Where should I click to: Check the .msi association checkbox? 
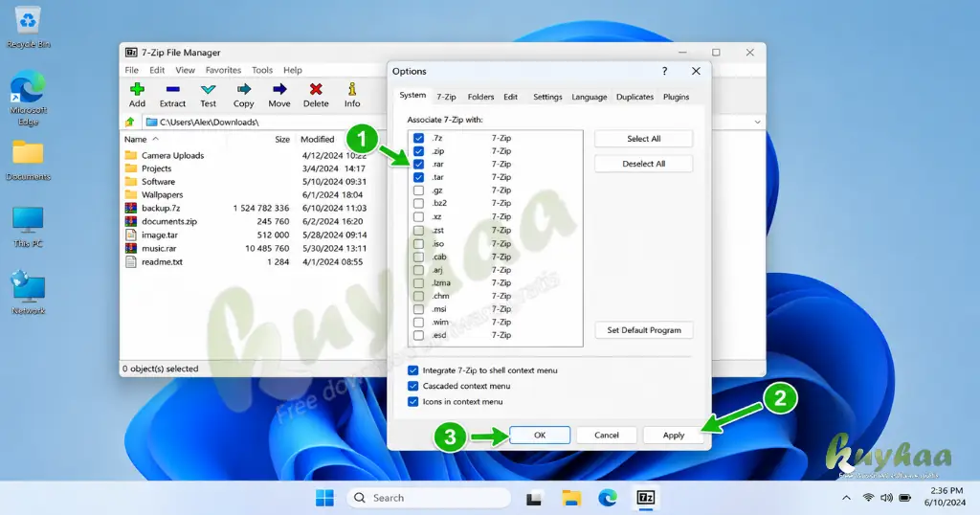tap(419, 309)
